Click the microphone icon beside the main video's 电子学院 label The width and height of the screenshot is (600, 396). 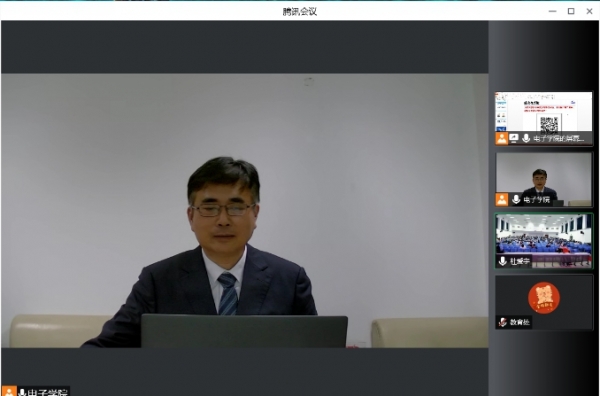pyautogui.click(x=23, y=392)
